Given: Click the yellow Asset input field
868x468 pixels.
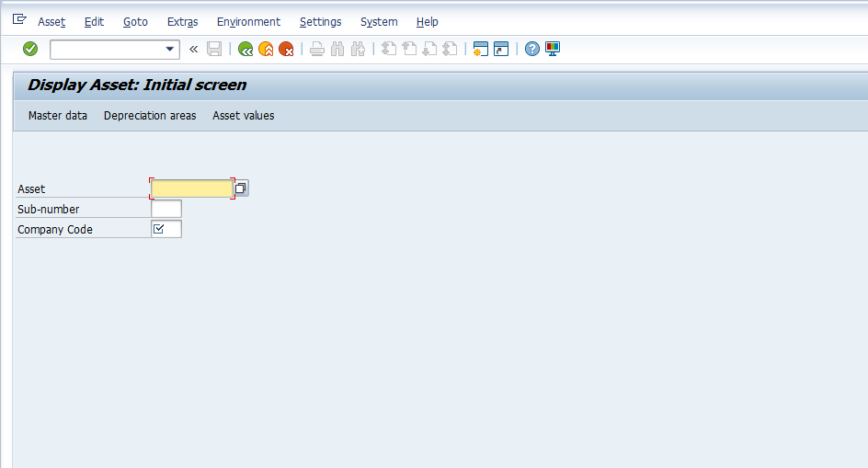Looking at the screenshot, I should (192, 188).
